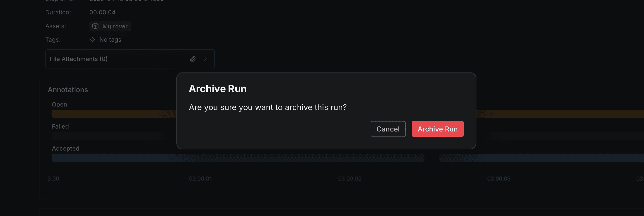Screen dimensions: 644x216
Task: Click the 03:00:01 timeline tick label
Action: tap(200, 179)
